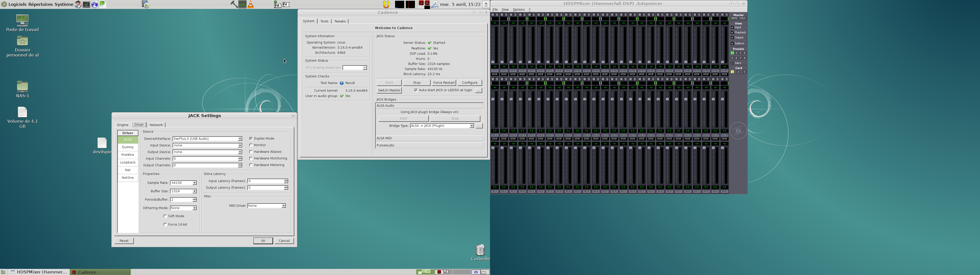This screenshot has height=275, width=980.
Task: Uncheck Duplex Mode checkbox
Action: coord(251,139)
